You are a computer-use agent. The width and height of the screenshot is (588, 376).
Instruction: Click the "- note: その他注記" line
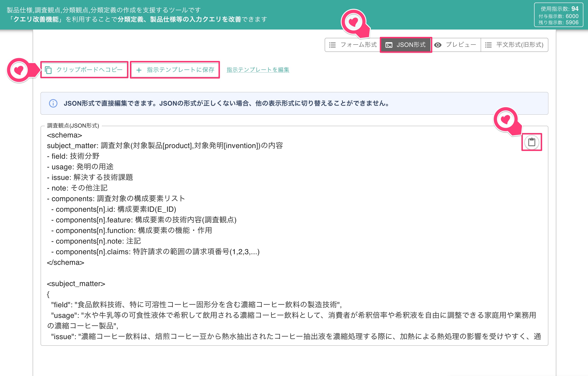pyautogui.click(x=77, y=188)
